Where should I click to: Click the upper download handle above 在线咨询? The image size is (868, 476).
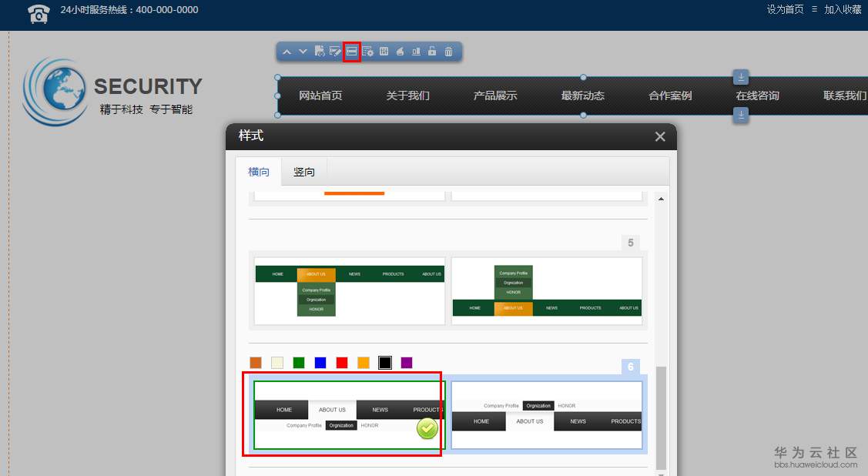pos(741,77)
